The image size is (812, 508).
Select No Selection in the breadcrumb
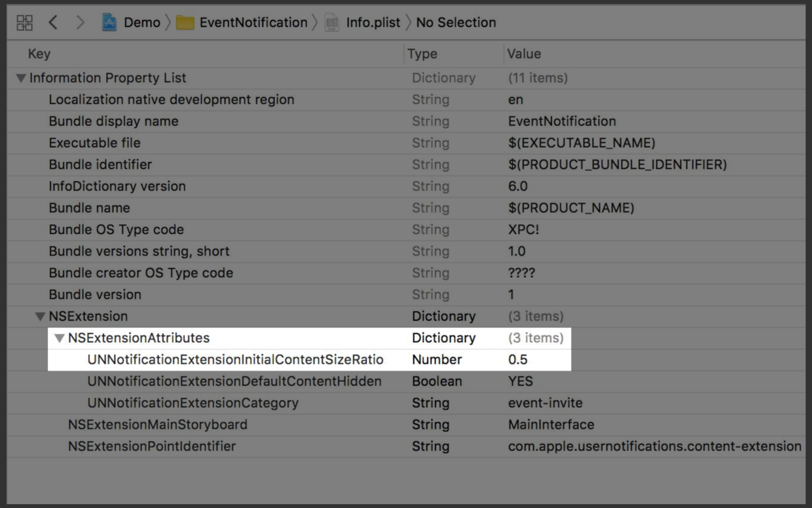[456, 23]
